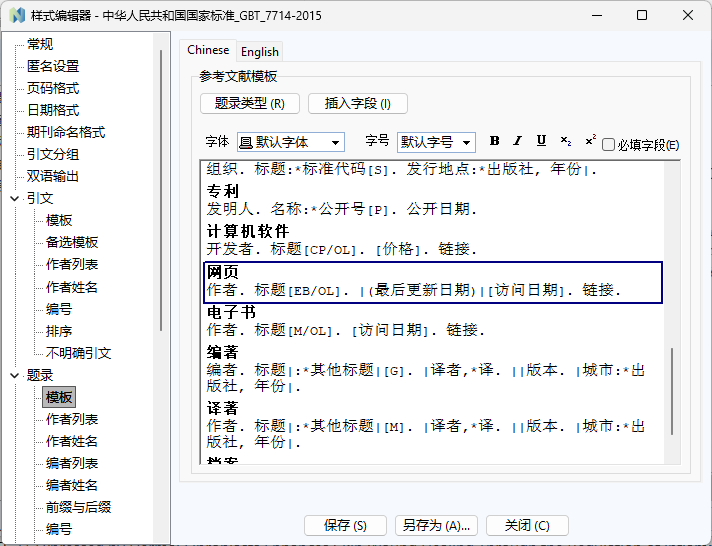The height and width of the screenshot is (546, 712).
Task: Switch to the English tab
Action: tap(260, 52)
